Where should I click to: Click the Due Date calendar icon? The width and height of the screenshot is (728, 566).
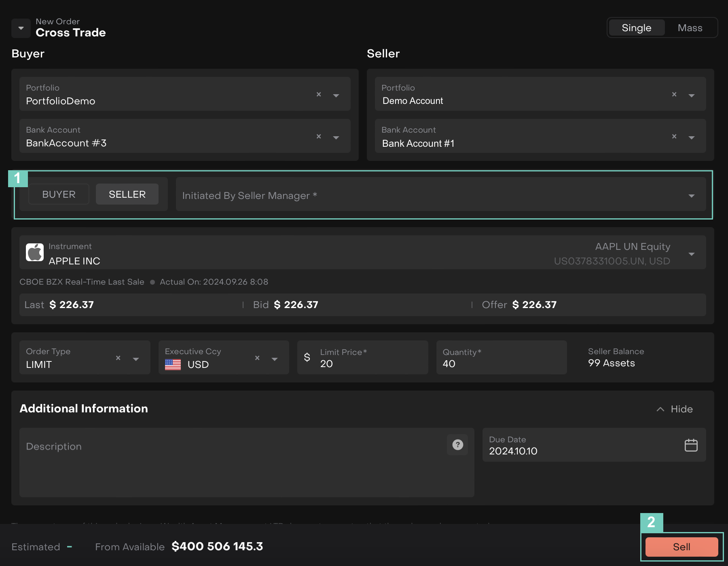pyautogui.click(x=691, y=445)
